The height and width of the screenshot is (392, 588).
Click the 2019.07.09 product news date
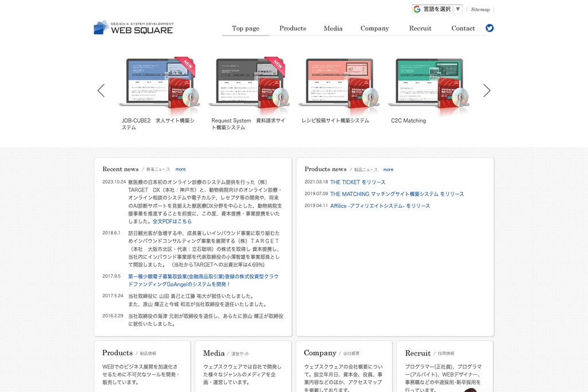[316, 194]
